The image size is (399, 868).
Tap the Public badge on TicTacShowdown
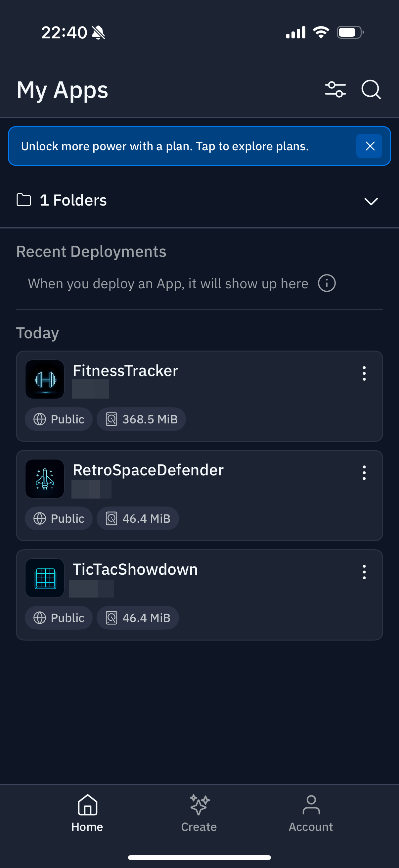59,618
